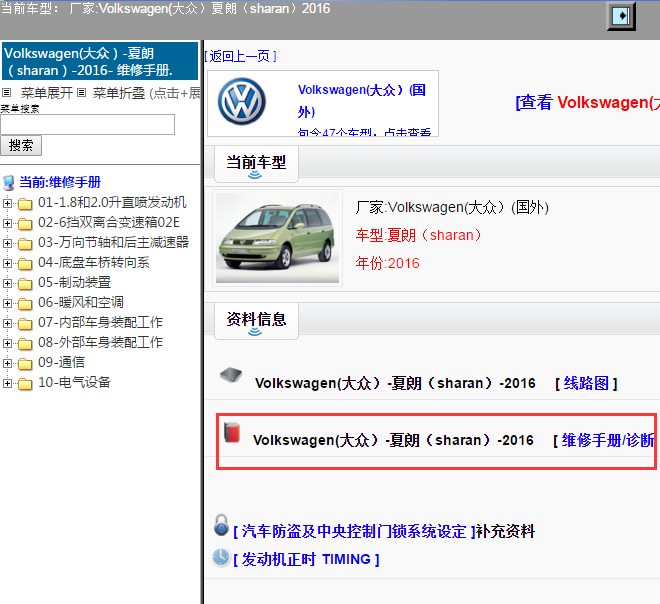The image size is (660, 604).
Task: Click folder icon of 05-制动装置
Action: (25, 284)
